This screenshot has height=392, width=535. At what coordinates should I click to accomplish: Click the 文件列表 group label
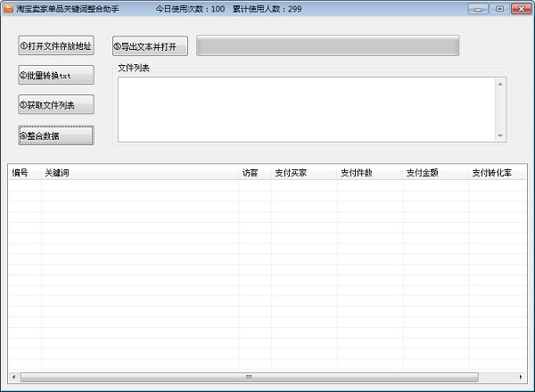pyautogui.click(x=134, y=68)
